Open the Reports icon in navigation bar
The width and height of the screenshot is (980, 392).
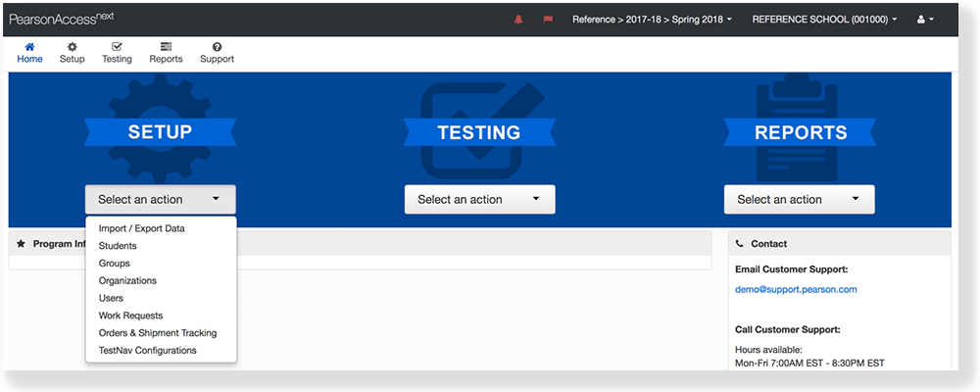166,46
